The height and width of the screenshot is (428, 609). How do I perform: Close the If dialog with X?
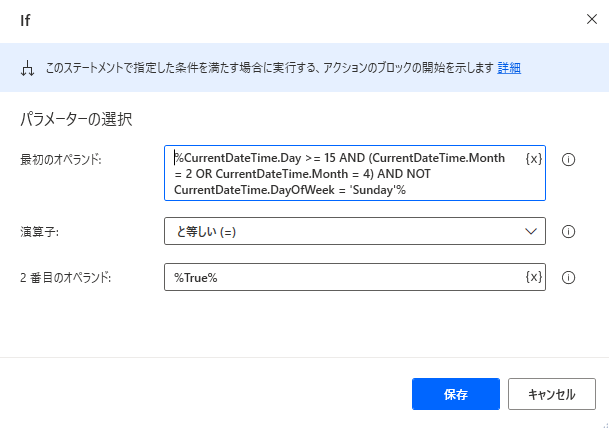[587, 19]
